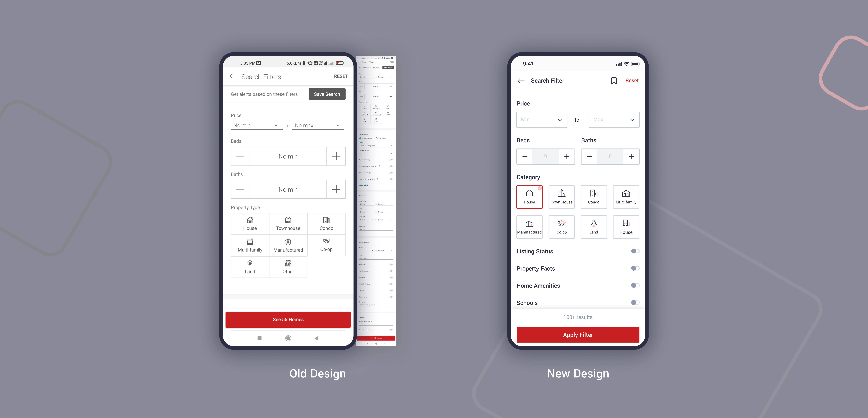Click Reset to clear all filters
868x418 pixels.
point(632,81)
